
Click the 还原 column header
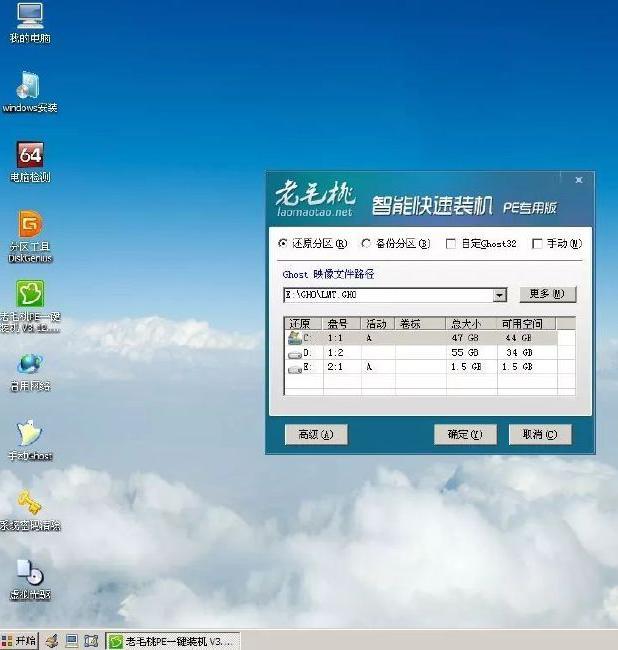click(x=303, y=323)
